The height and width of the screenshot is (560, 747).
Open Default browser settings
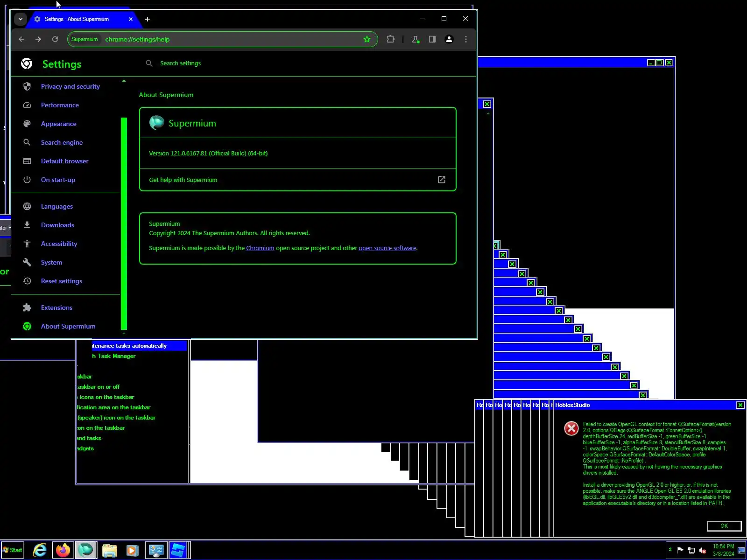pyautogui.click(x=65, y=161)
